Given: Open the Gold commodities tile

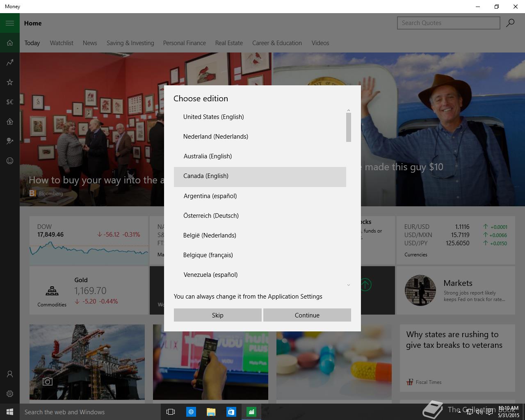Looking at the screenshot, I should [x=89, y=290].
